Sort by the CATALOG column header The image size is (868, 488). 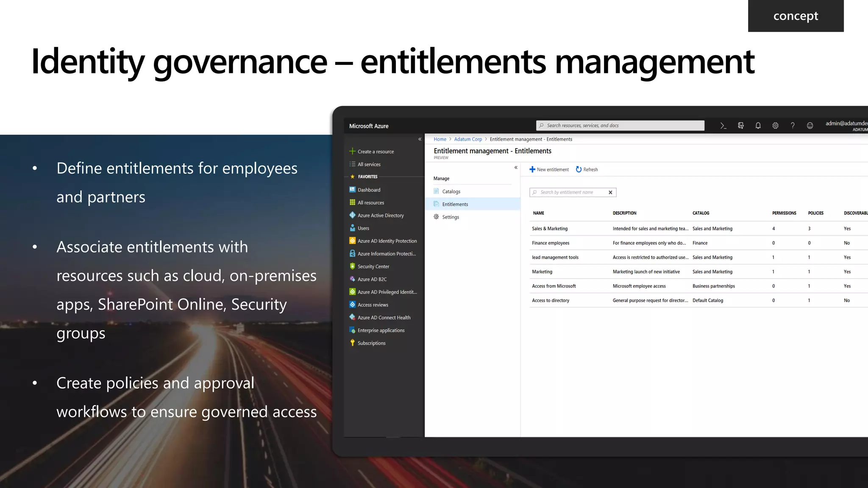(x=701, y=213)
